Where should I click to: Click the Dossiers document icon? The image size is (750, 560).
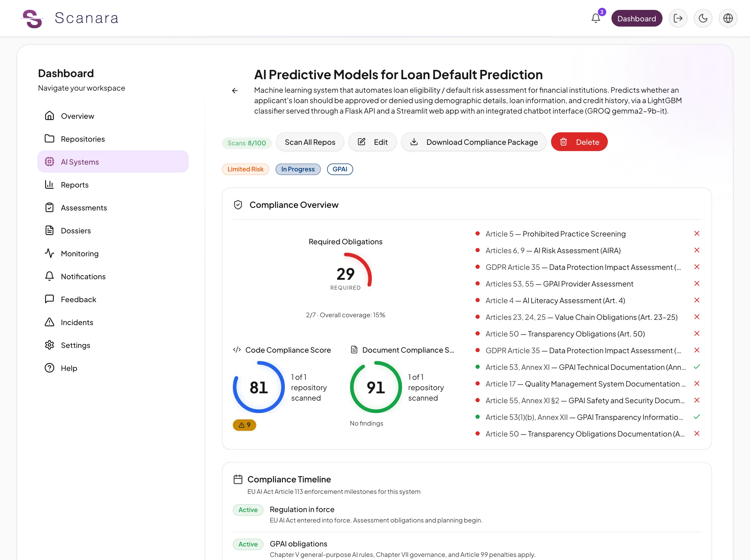[x=49, y=231]
